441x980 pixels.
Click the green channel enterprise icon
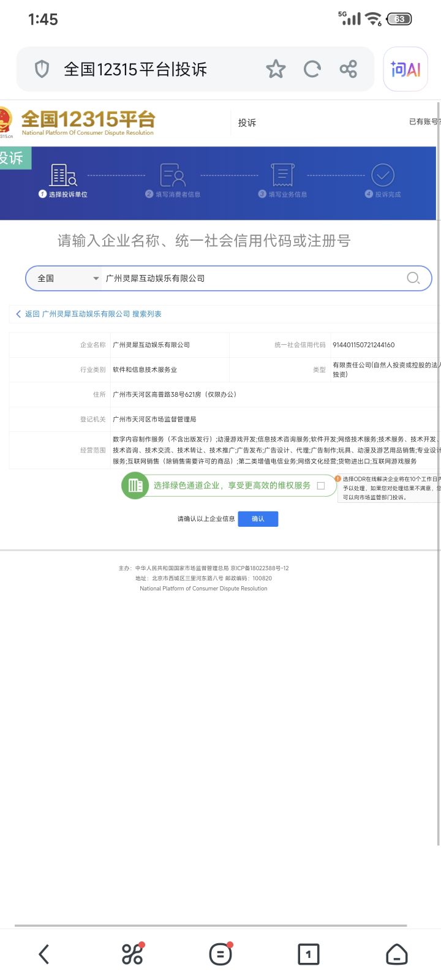pos(135,486)
